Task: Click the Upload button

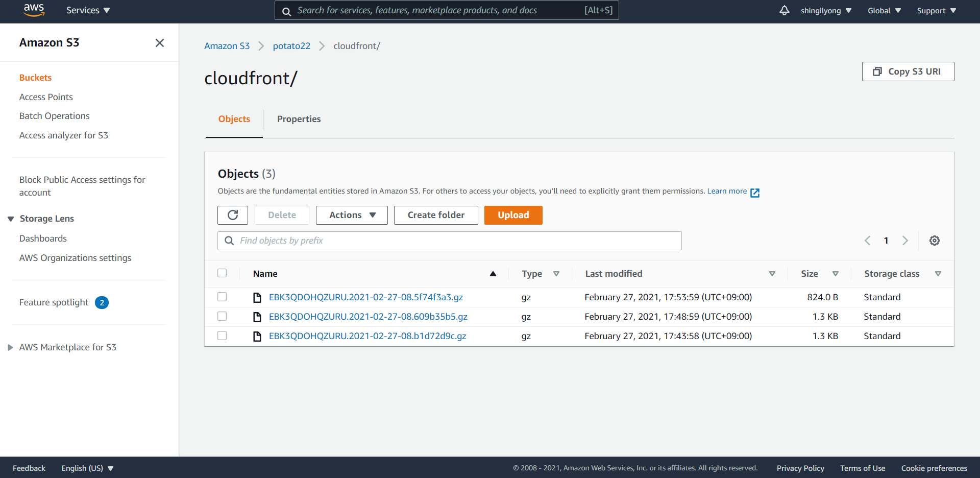Action: pos(513,215)
